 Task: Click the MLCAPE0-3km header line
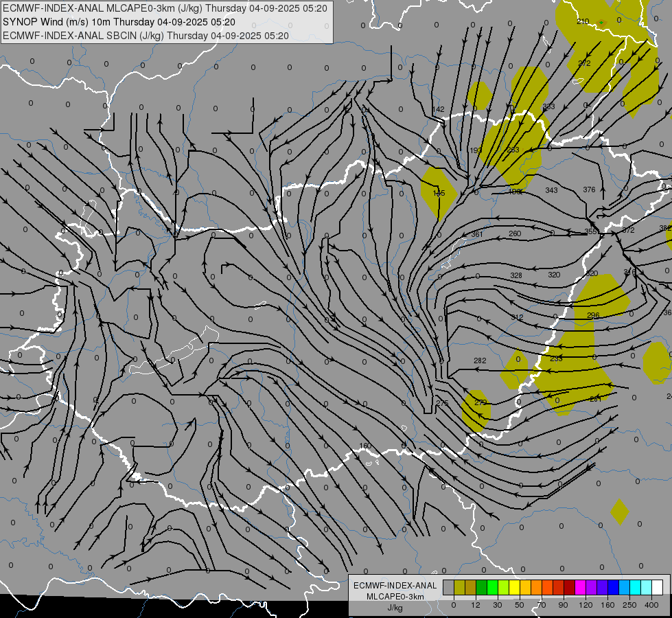pyautogui.click(x=165, y=8)
